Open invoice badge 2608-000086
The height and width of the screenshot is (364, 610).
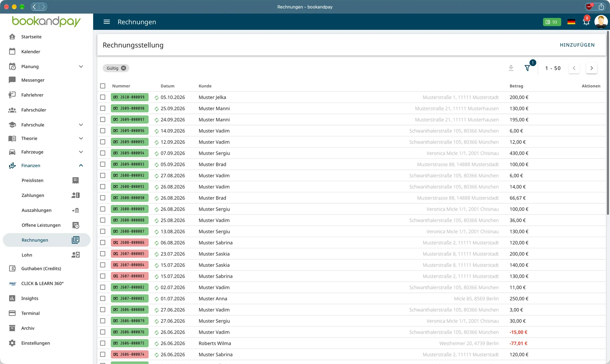130,243
